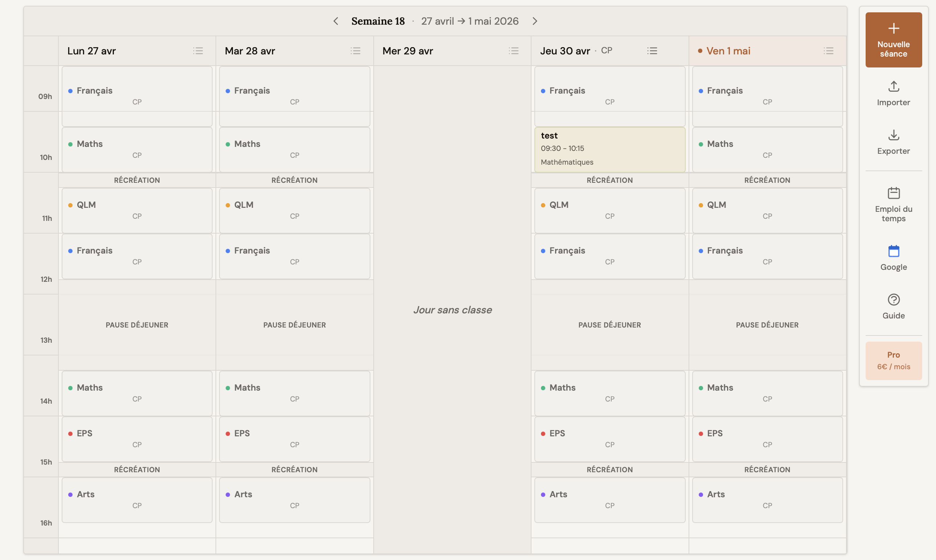The image size is (936, 560).
Task: Go to previous week arrow
Action: pyautogui.click(x=336, y=21)
